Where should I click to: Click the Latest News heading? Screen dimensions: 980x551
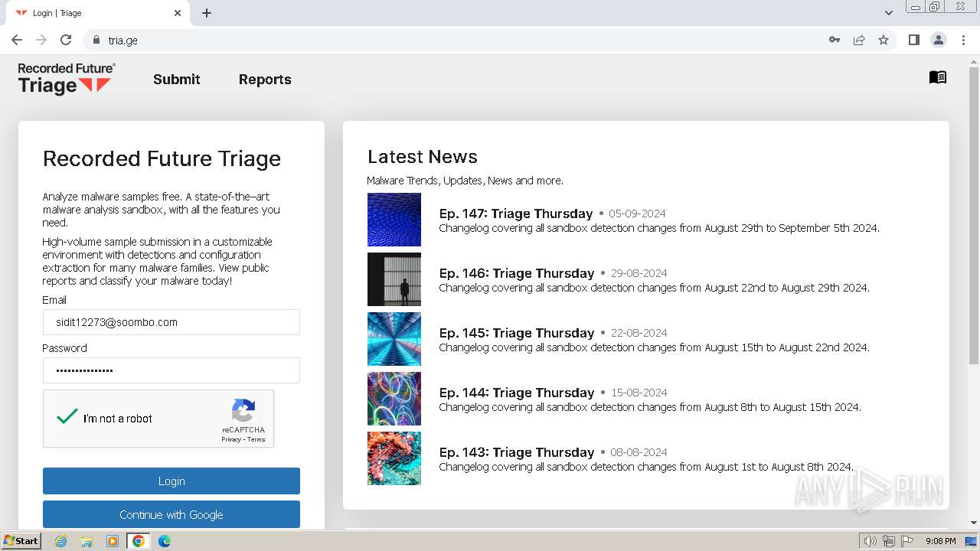[423, 157]
